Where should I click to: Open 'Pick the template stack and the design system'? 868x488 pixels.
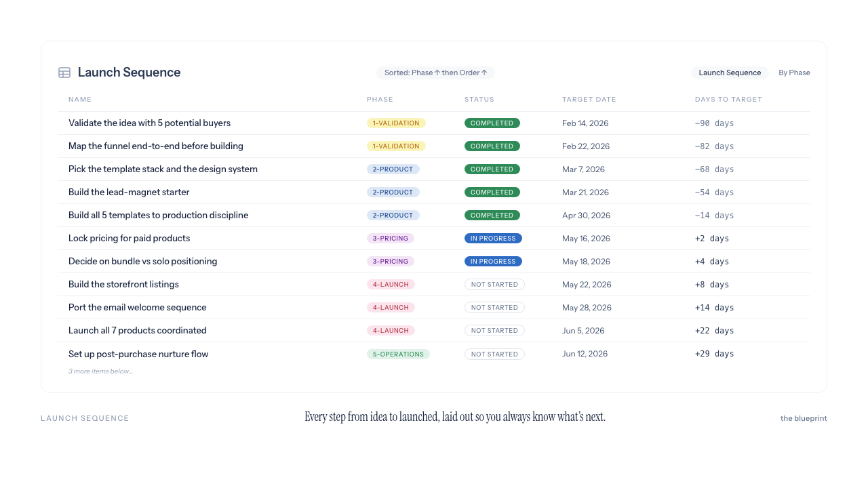[x=434, y=169]
